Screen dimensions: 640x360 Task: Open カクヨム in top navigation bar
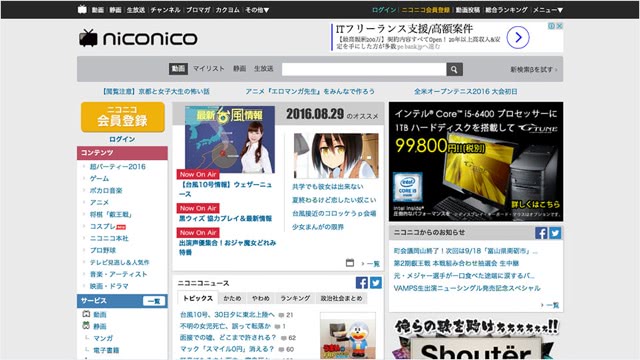[227, 10]
